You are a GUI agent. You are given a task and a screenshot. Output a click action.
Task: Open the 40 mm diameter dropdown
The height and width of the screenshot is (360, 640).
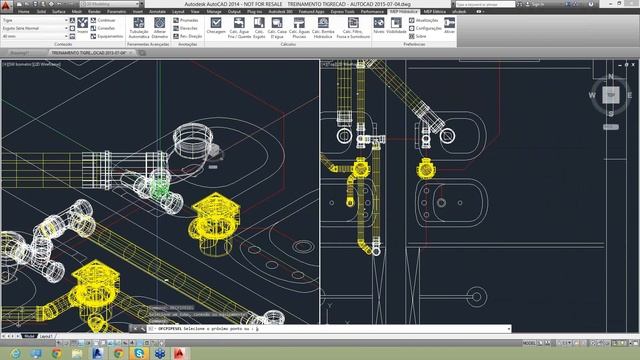[34, 36]
